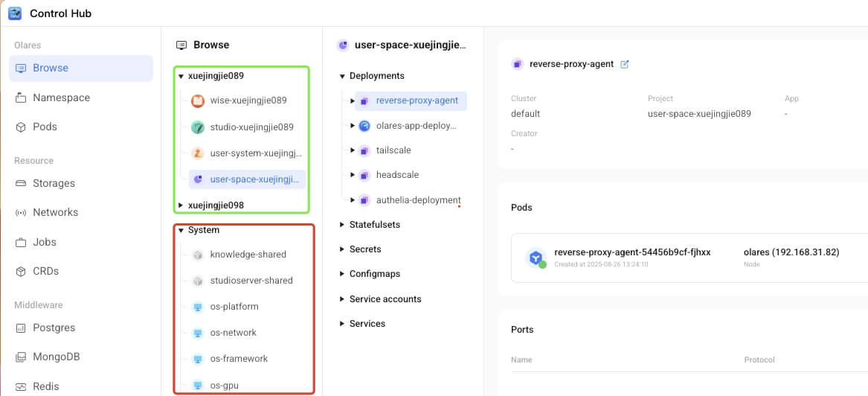Click the os-platform namespace icon
Image resolution: width=868 pixels, height=396 pixels.
pyautogui.click(x=198, y=307)
